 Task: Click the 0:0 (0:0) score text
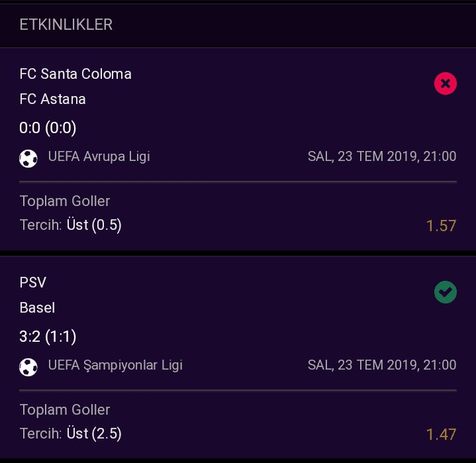(x=48, y=128)
